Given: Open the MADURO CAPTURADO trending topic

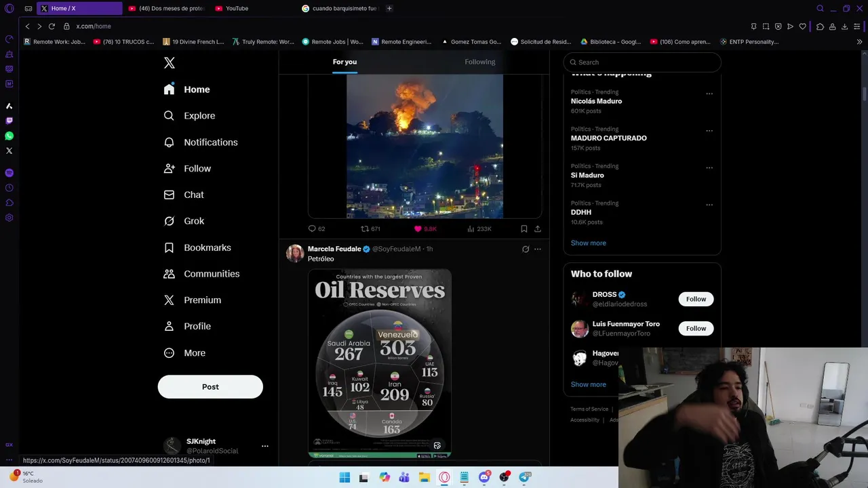Looking at the screenshot, I should click(x=609, y=138).
